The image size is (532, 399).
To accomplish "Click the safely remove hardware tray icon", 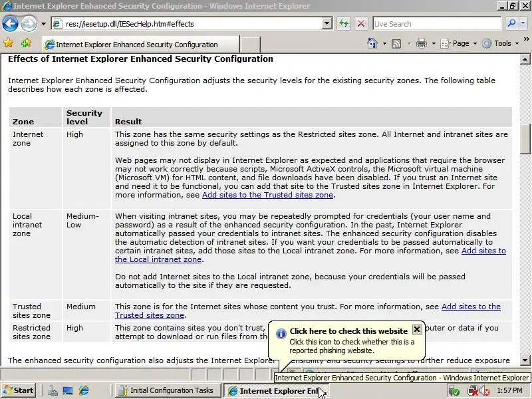I will pyautogui.click(x=454, y=391).
